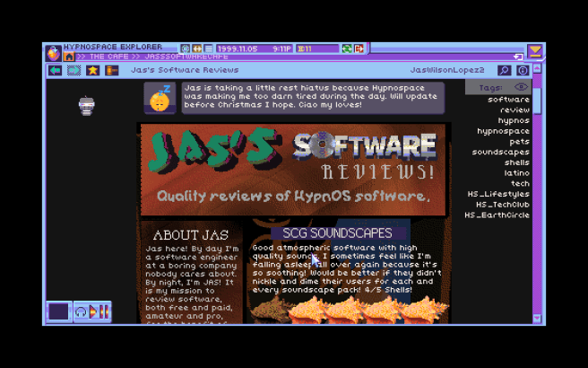Click the address bar enter arrow
Viewport: 588px width, 368px height.
(x=518, y=57)
